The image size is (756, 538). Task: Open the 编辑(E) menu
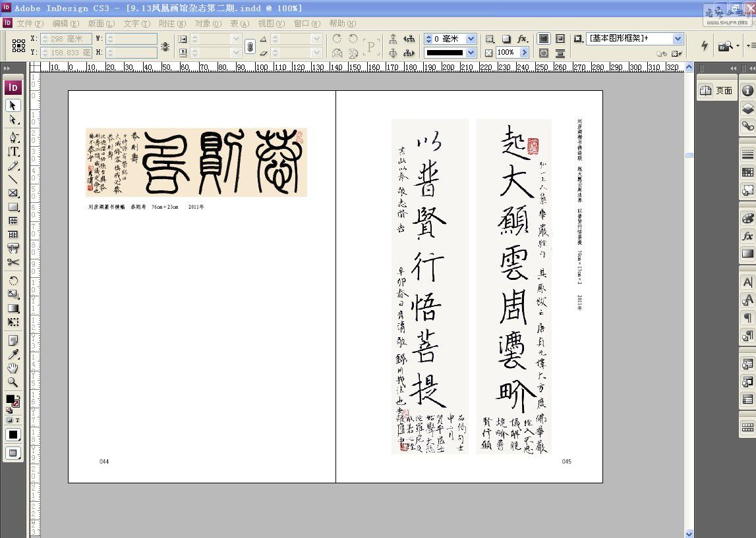[65, 23]
